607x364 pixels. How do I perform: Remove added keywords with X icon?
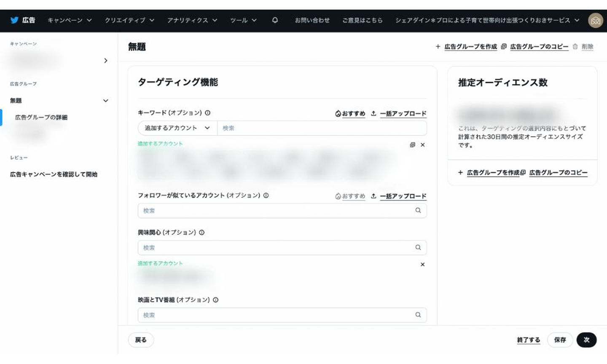click(x=422, y=145)
